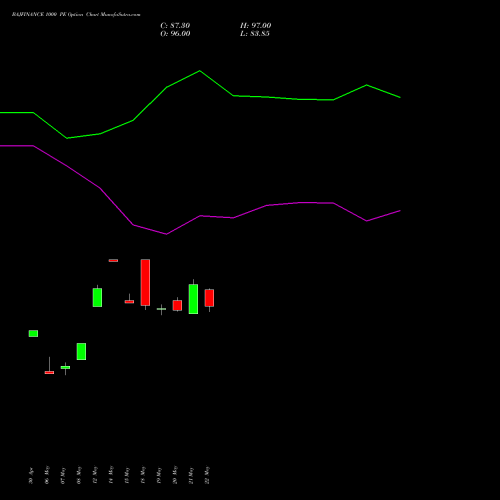
Task: Select the red candle for 20 May
Action: (177, 305)
